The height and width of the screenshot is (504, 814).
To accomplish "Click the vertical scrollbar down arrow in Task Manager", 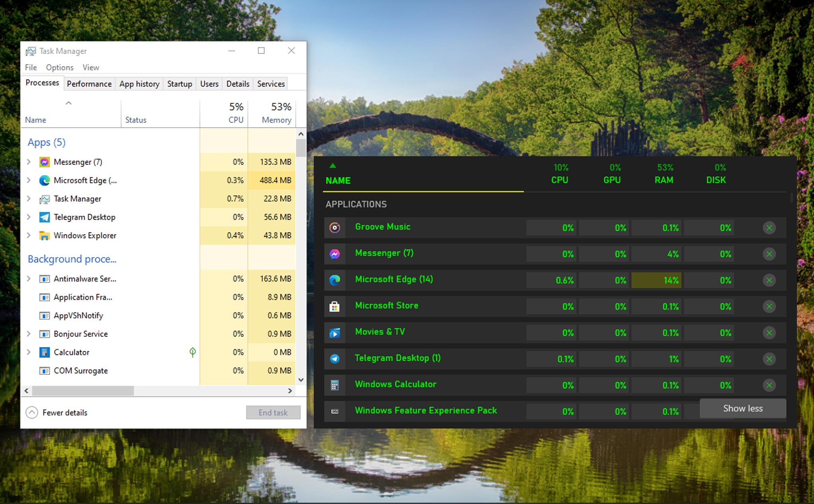I will coord(301,380).
